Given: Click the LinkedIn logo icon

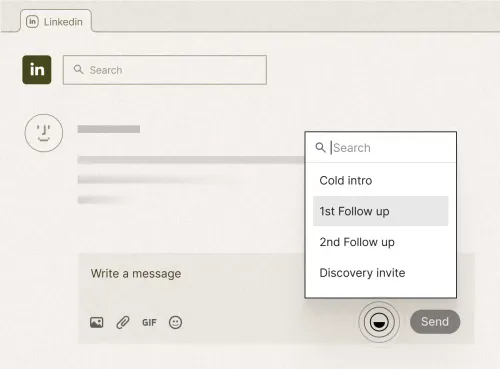Looking at the screenshot, I should point(37,70).
